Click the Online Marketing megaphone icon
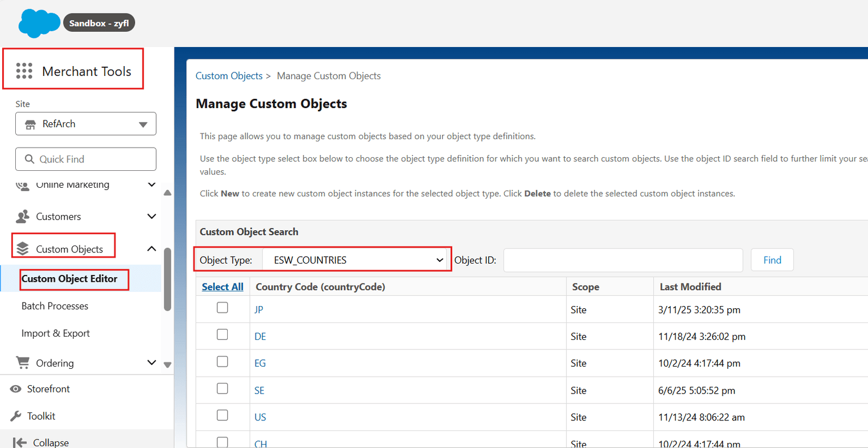Viewport: 868px width, 448px height. [x=23, y=185]
